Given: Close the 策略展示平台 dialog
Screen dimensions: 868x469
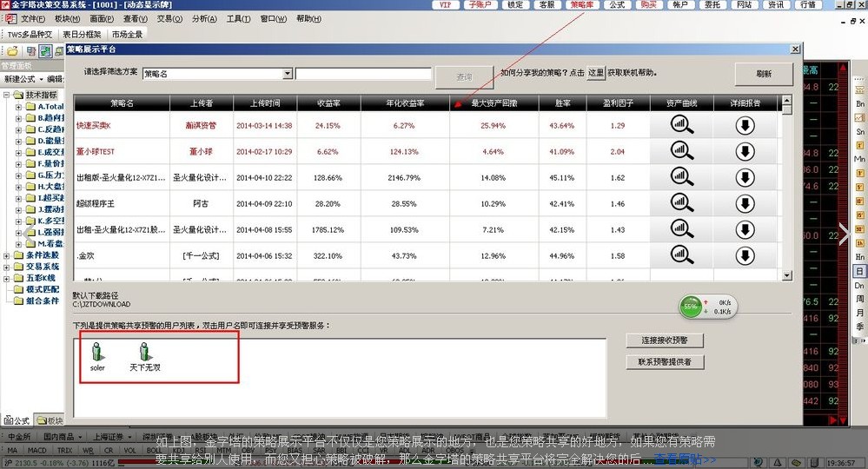Looking at the screenshot, I should (796, 50).
